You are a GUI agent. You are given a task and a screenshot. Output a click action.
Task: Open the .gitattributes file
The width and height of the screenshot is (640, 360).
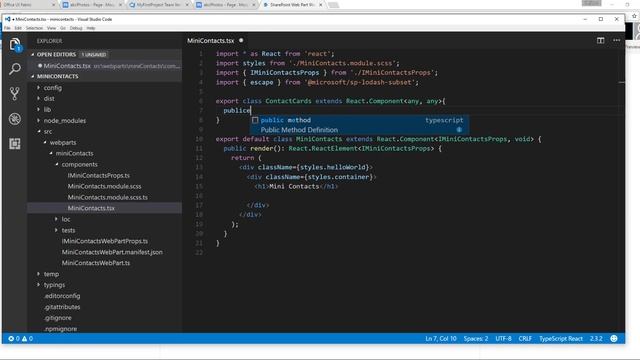(x=62, y=307)
